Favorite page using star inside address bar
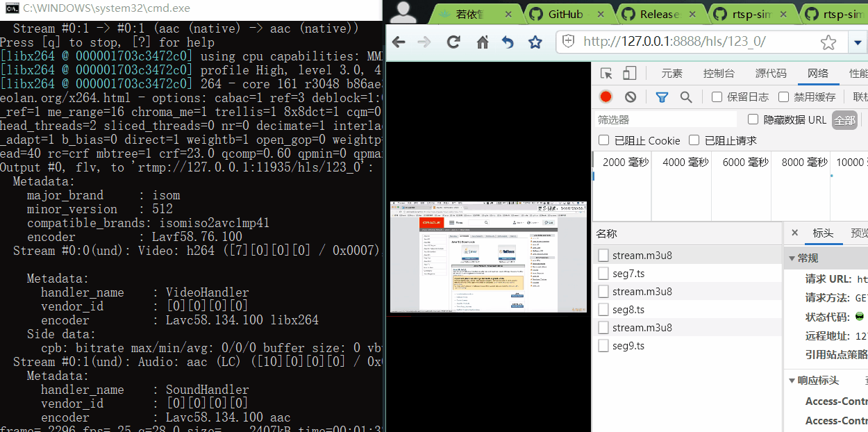868x432 pixels. [x=828, y=42]
